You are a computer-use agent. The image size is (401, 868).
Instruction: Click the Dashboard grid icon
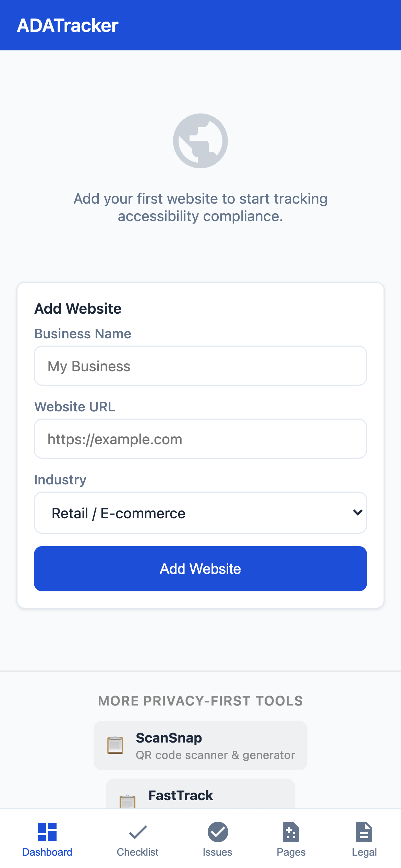(47, 832)
